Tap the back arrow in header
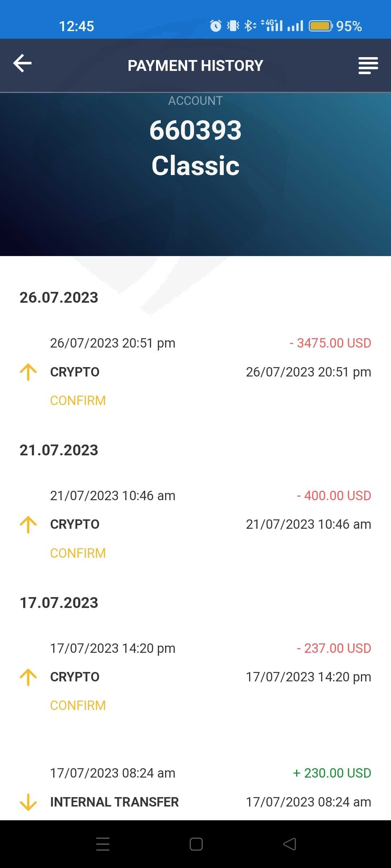Image resolution: width=391 pixels, height=868 pixels. (x=22, y=64)
